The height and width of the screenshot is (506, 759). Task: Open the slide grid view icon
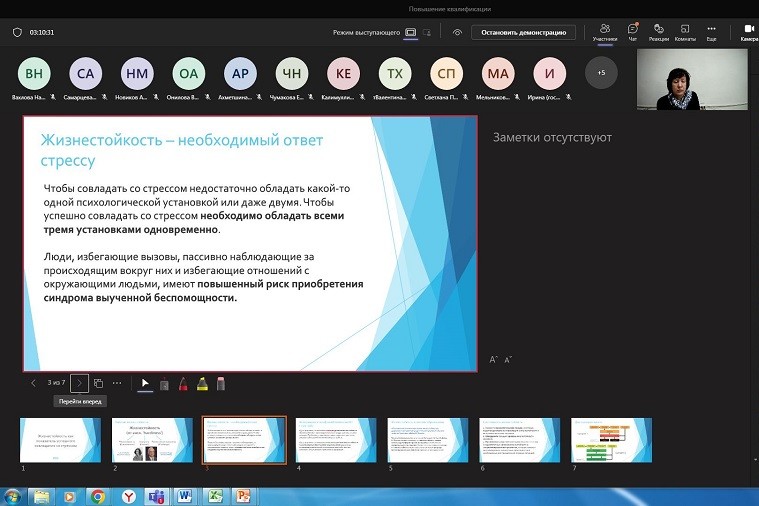pyautogui.click(x=98, y=383)
